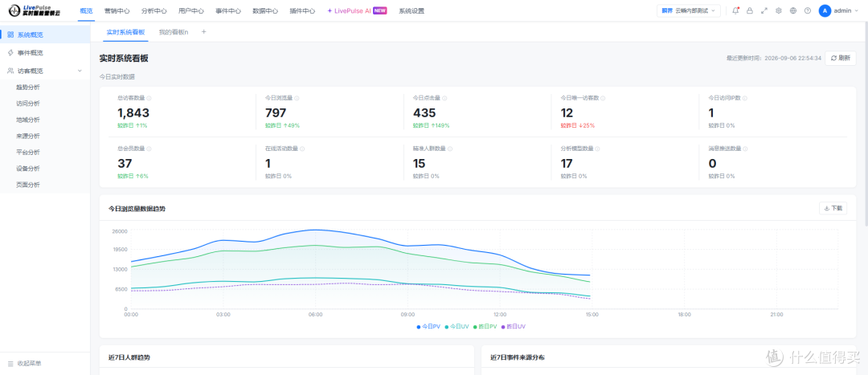Screen dimensions: 868x375
Task: Click the 近7日人群趋势 card title
Action: [x=129, y=357]
